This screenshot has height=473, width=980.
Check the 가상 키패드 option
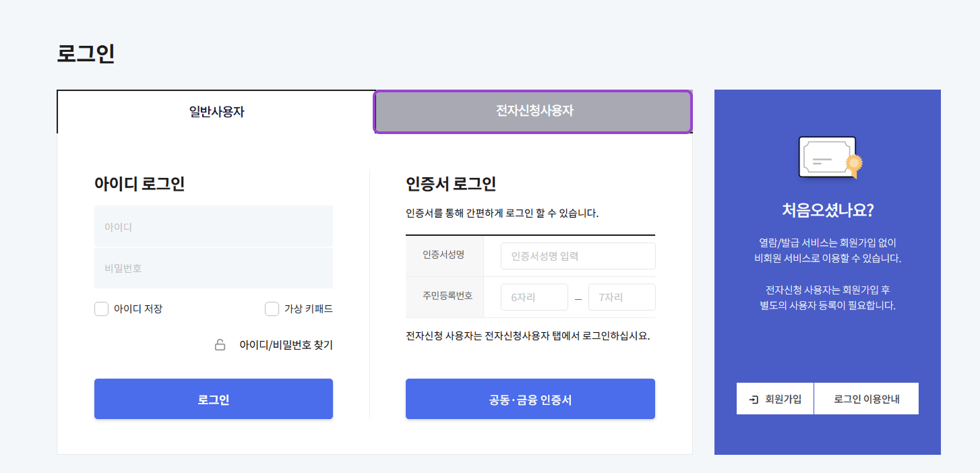272,309
